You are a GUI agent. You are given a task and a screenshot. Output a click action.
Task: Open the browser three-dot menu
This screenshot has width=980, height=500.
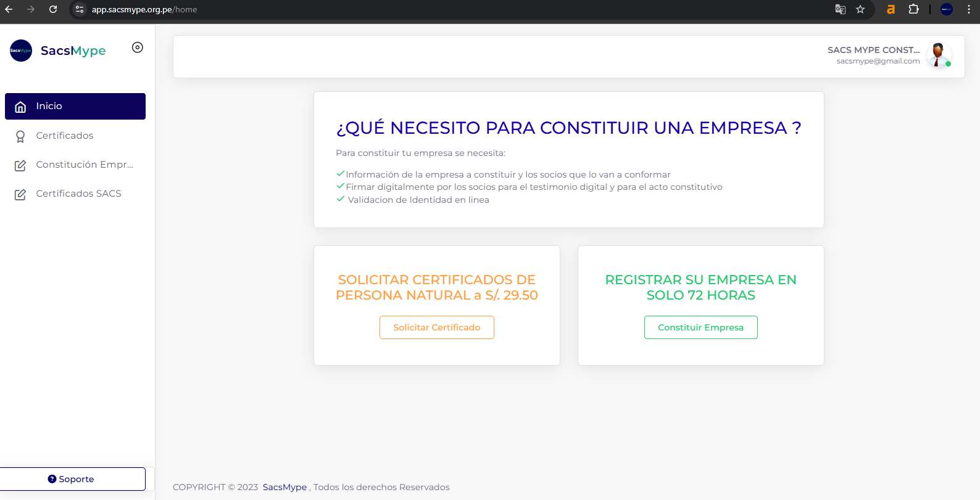point(968,9)
